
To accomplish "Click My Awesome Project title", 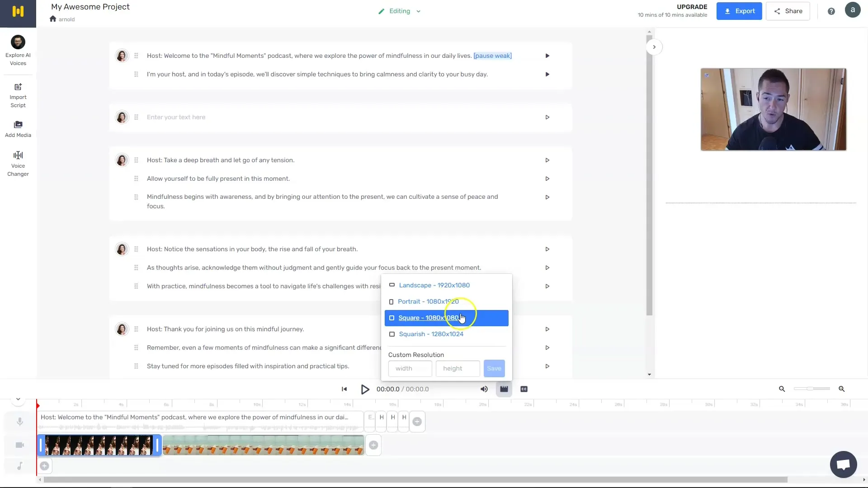I will click(x=90, y=7).
